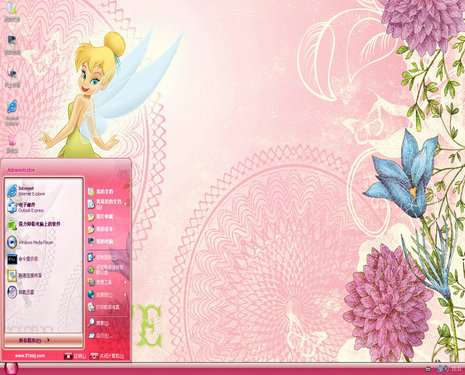Click the www.31xitj.com text in Start menu footer
This screenshot has width=465, height=375.
[x=30, y=356]
